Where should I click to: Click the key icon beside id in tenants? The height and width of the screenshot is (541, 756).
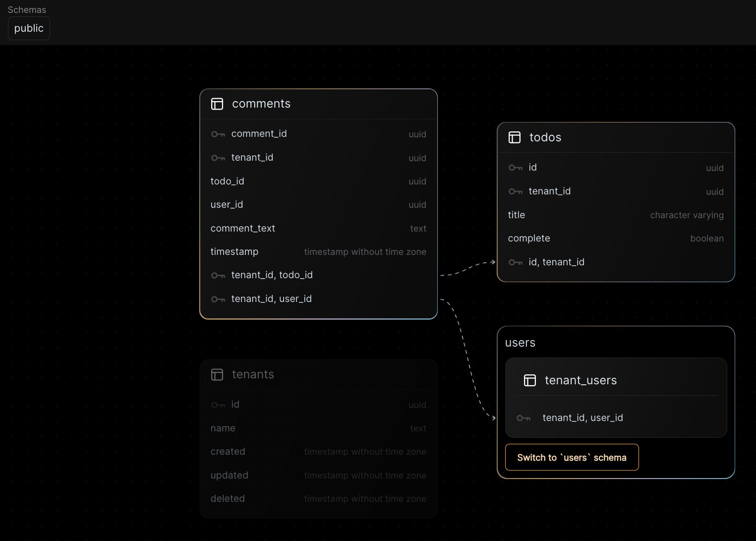pyautogui.click(x=218, y=405)
